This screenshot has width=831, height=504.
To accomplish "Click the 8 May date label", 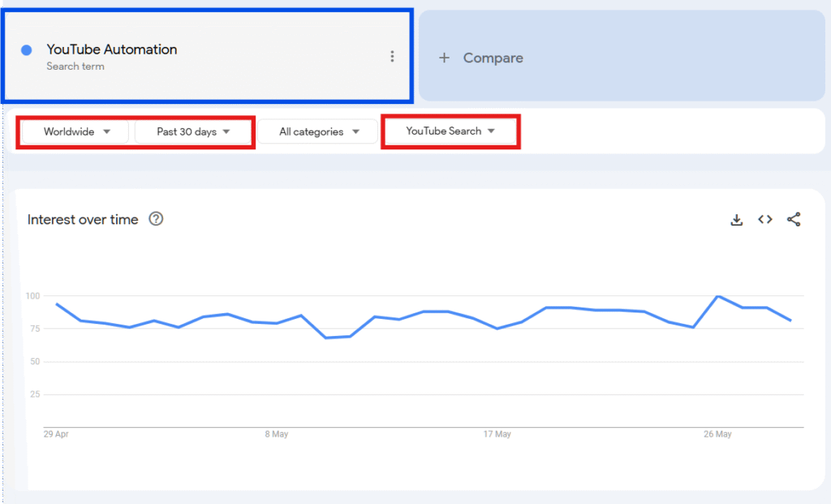I will (x=277, y=434).
